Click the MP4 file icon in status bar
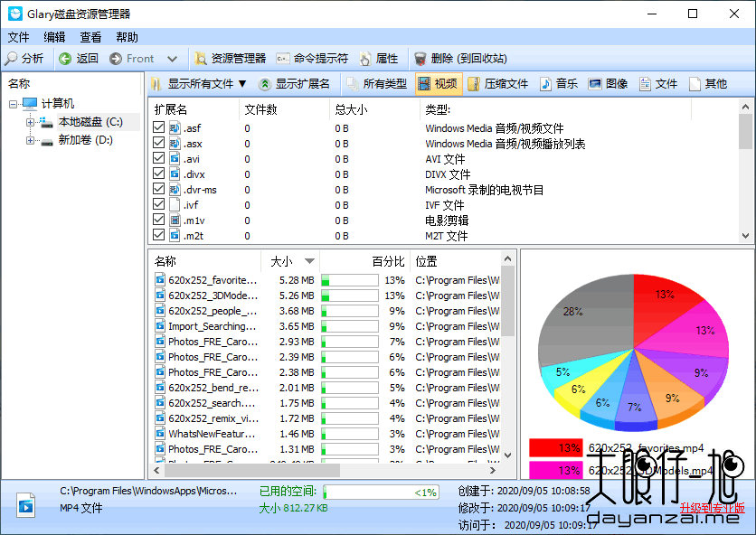Viewport: 756px width, 535px height. click(x=25, y=504)
